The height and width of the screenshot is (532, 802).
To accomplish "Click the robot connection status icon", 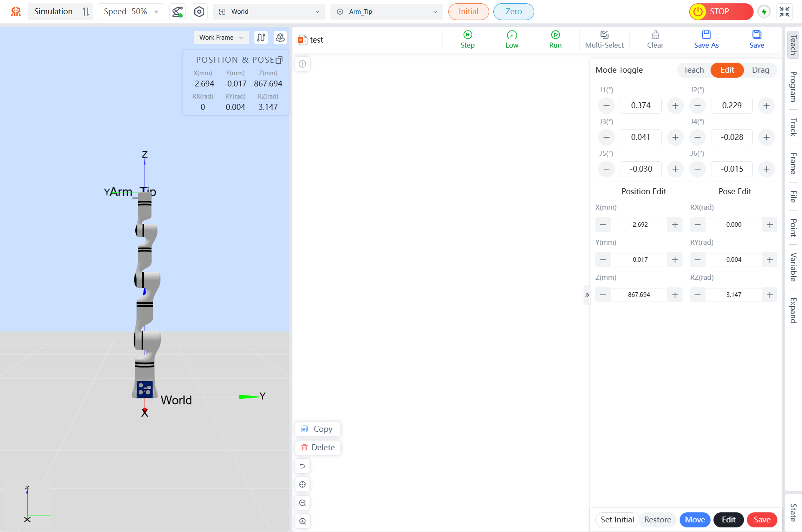I will (177, 12).
